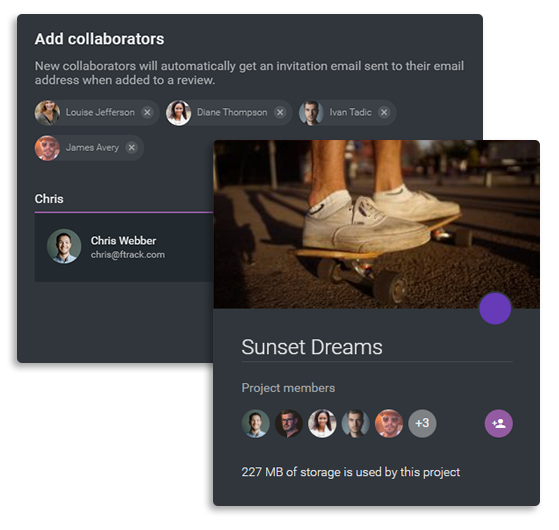Click Diane Thompson name label

[232, 113]
